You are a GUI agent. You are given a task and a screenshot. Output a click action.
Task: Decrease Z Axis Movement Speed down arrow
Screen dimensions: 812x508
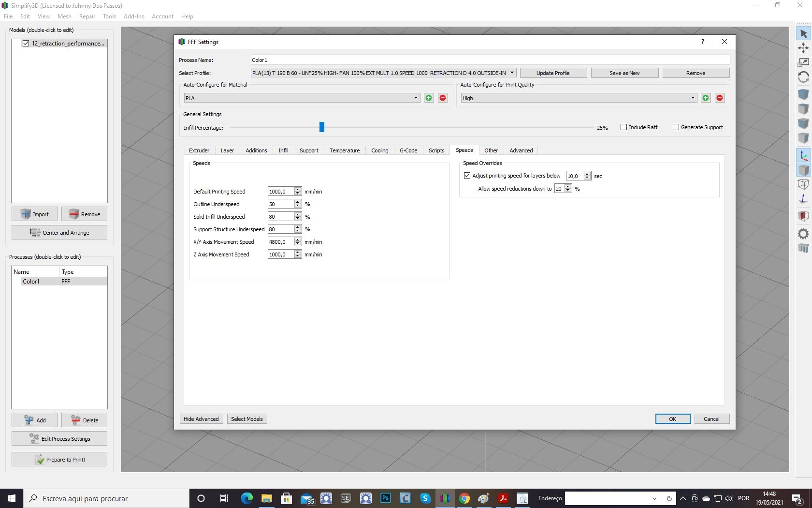tap(298, 257)
